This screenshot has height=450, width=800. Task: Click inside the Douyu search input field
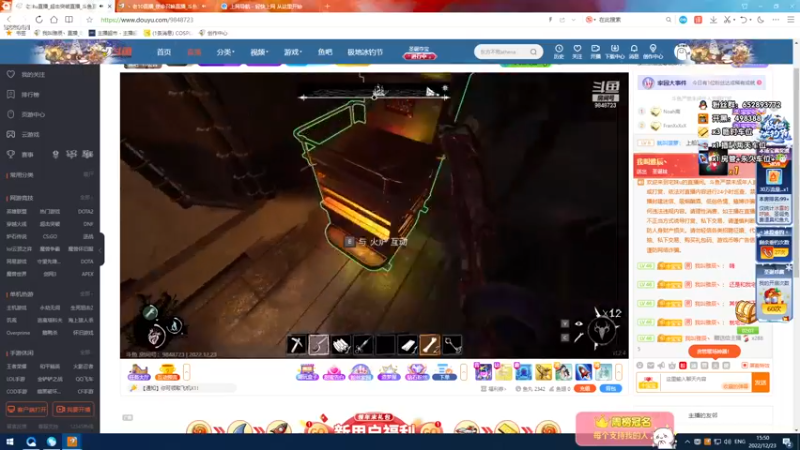point(502,52)
